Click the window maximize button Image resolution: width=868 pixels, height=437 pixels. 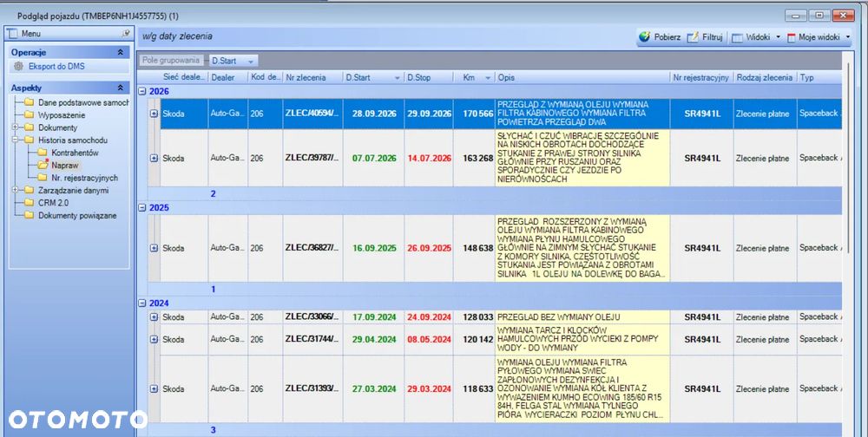pyautogui.click(x=819, y=16)
